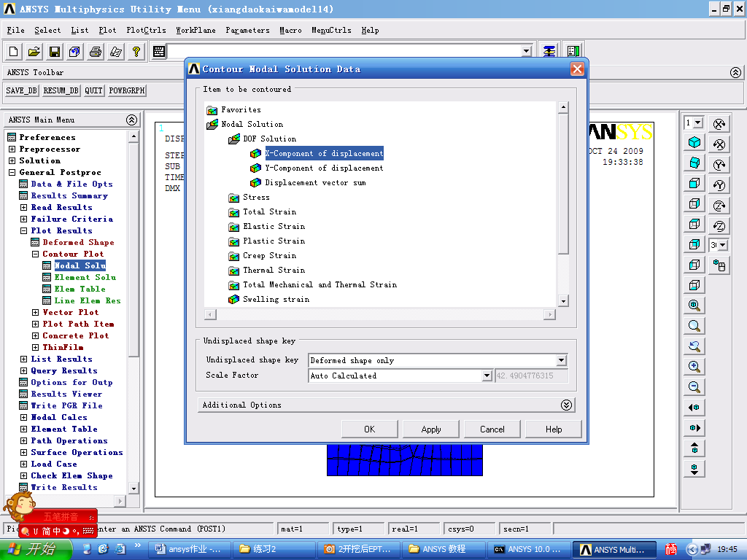
Task: Select Y-Component of displacement
Action: pos(323,168)
